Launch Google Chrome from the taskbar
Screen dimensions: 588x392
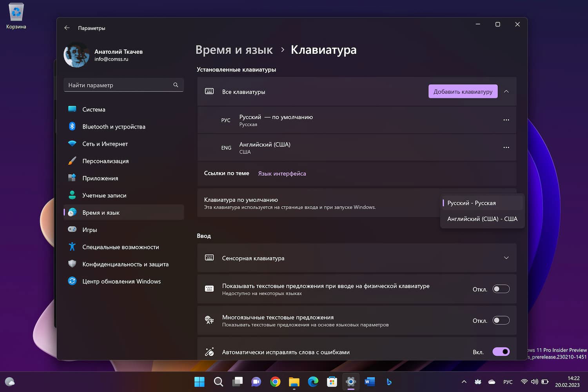click(275, 382)
